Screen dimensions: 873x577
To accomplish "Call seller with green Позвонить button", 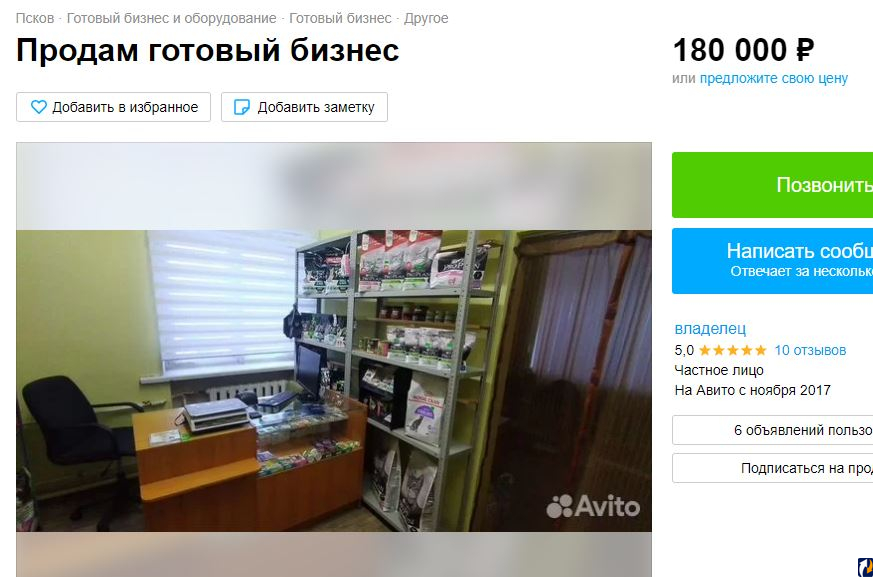I will pyautogui.click(x=772, y=185).
